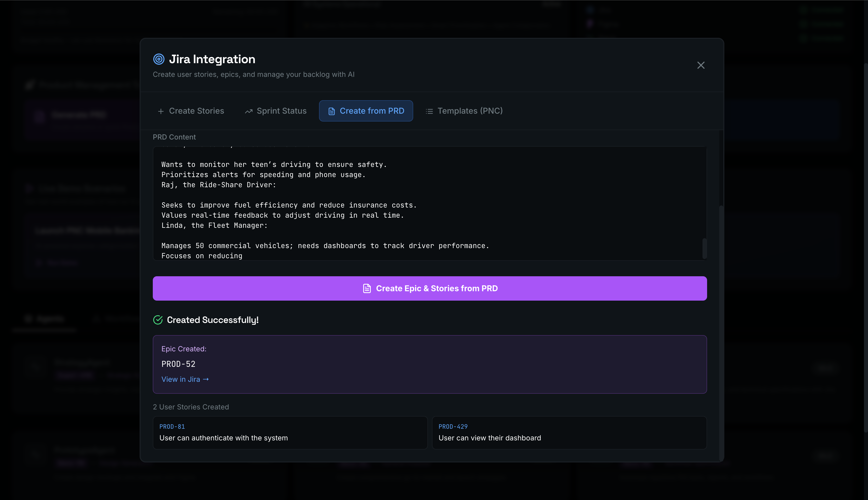
Task: Click the plus icon on Create Stories
Action: [x=161, y=111]
